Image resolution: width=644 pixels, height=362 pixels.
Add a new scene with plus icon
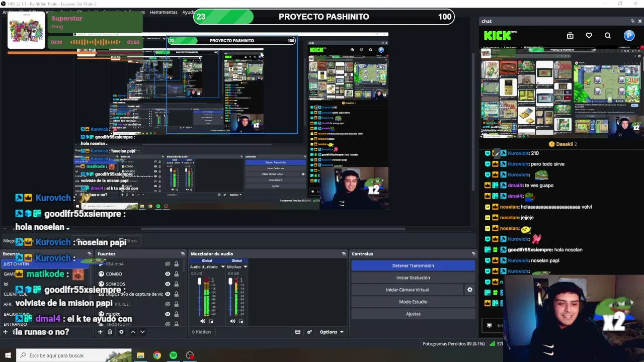click(x=6, y=332)
